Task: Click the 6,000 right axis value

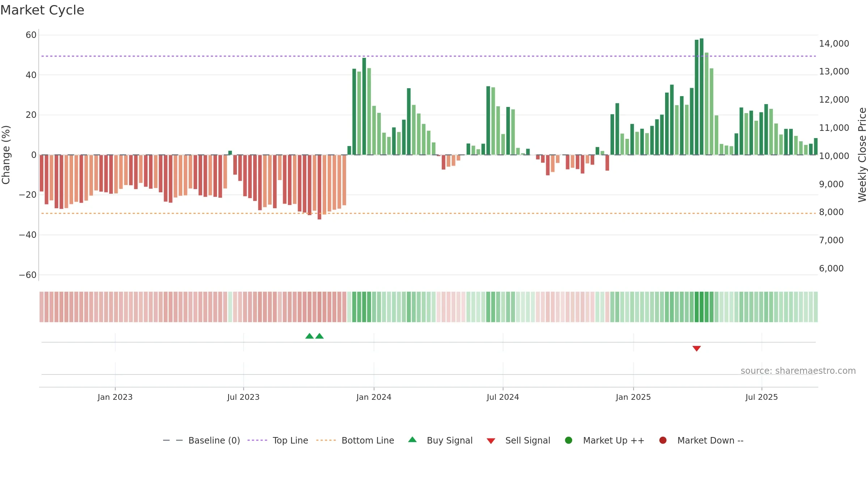Action: 831,269
